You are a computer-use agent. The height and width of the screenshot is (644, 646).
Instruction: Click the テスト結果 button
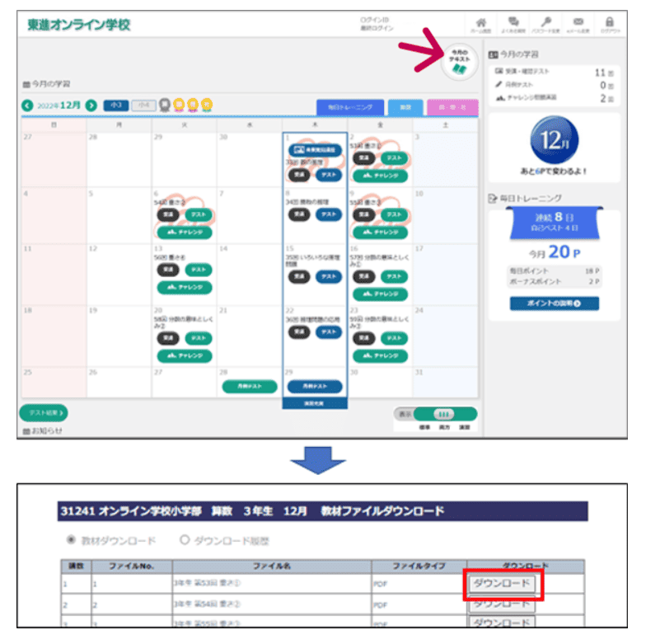point(44,412)
